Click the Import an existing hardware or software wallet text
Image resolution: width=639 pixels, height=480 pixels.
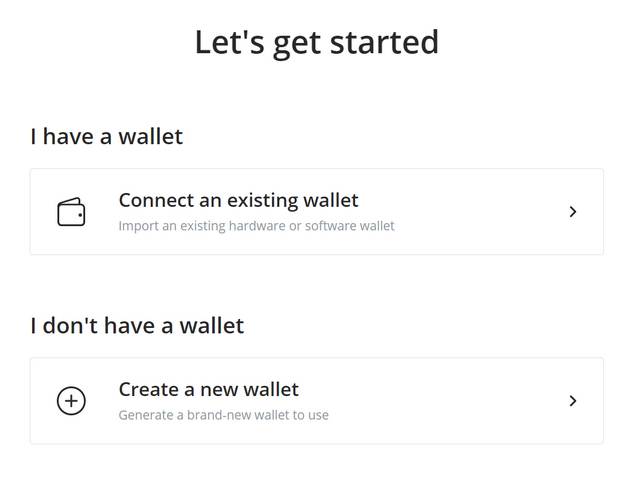pyautogui.click(x=256, y=226)
